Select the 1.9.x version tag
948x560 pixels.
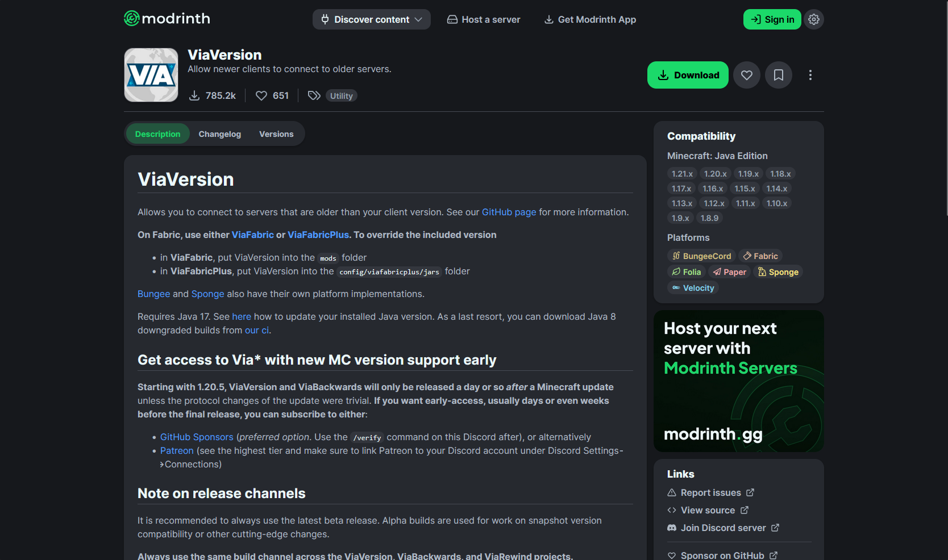click(680, 218)
